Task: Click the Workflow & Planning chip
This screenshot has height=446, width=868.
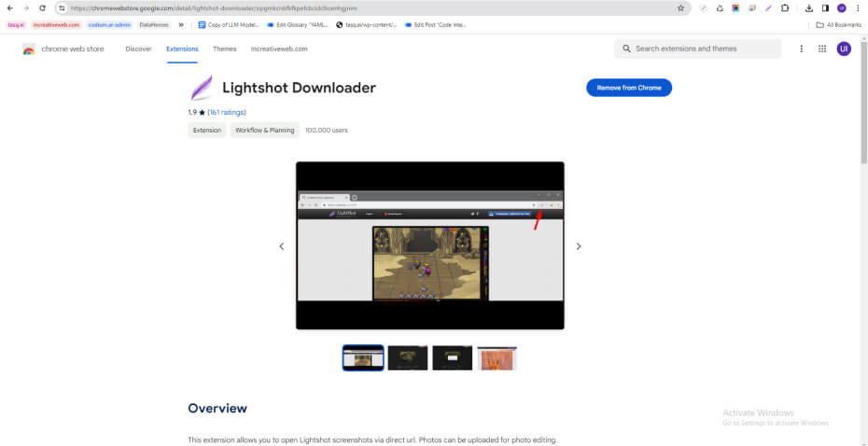Action: pyautogui.click(x=265, y=130)
